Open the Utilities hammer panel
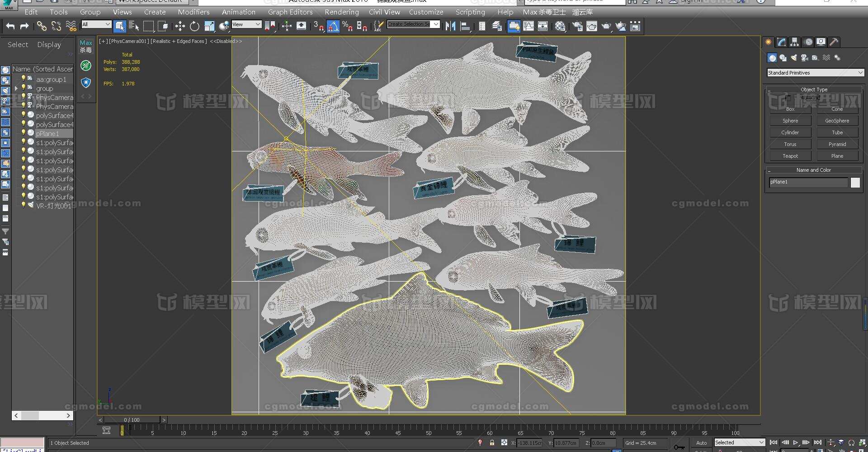 pos(834,42)
